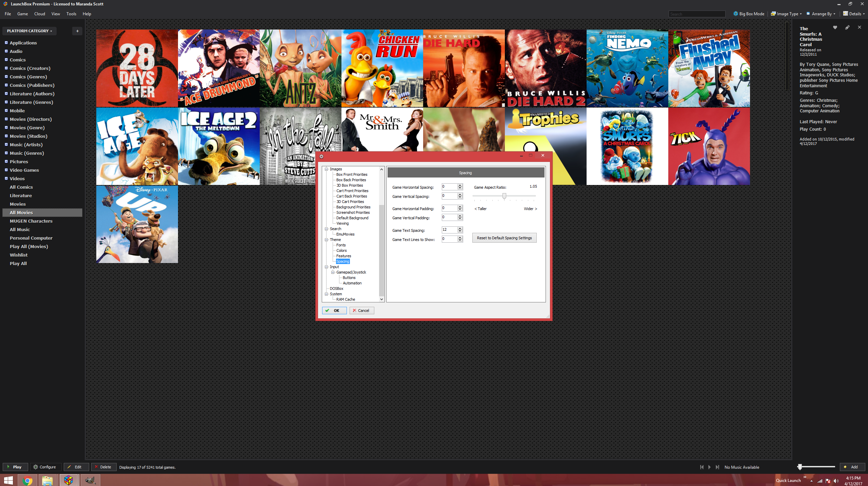Expand the Movies (Genre) category
Screen dimensions: 868x486
6,128
